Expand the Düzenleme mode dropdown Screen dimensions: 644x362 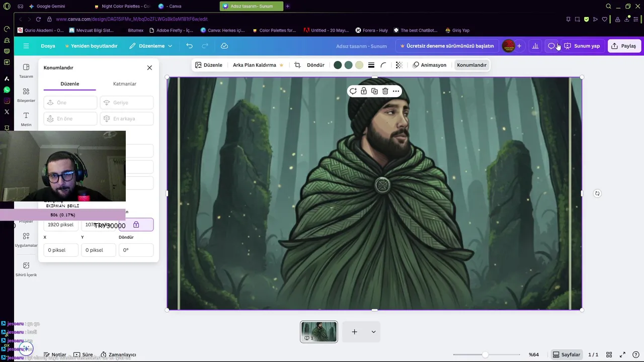coord(150,46)
